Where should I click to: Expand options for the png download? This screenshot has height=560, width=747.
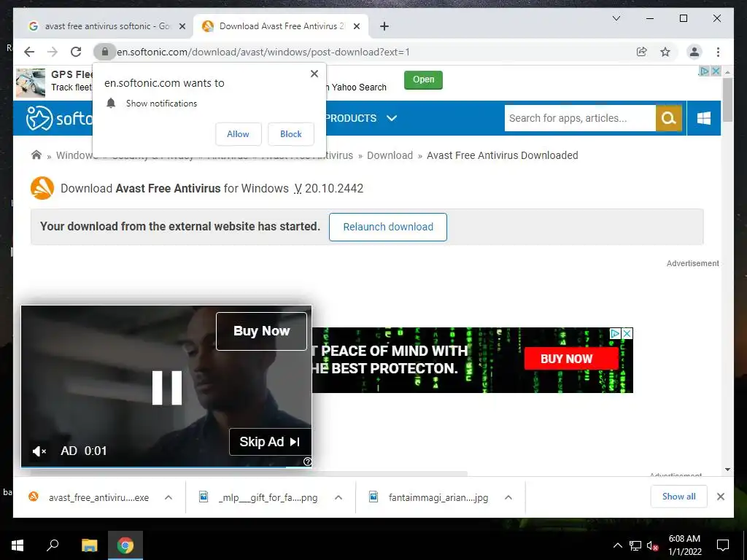click(x=338, y=497)
